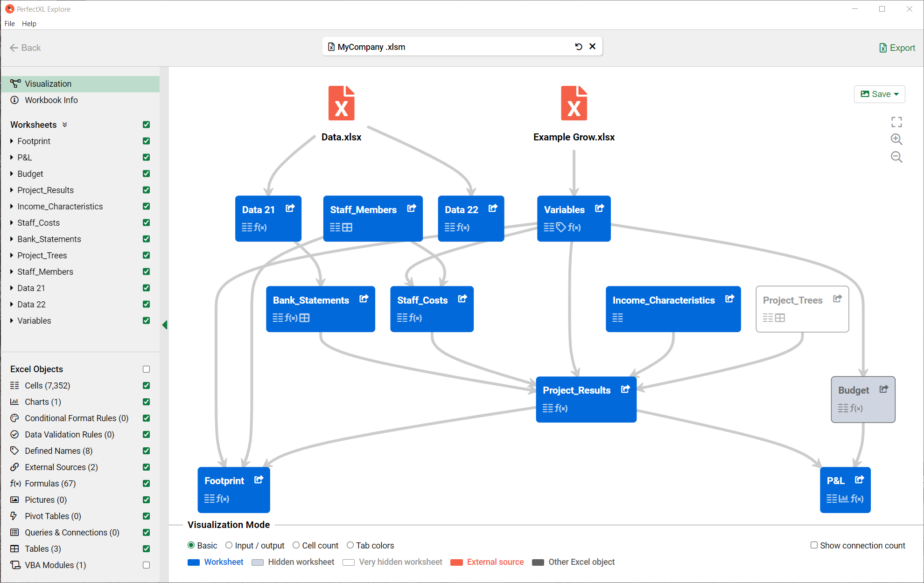Open the Save dropdown
Image resolution: width=924 pixels, height=583 pixels.
(x=879, y=94)
